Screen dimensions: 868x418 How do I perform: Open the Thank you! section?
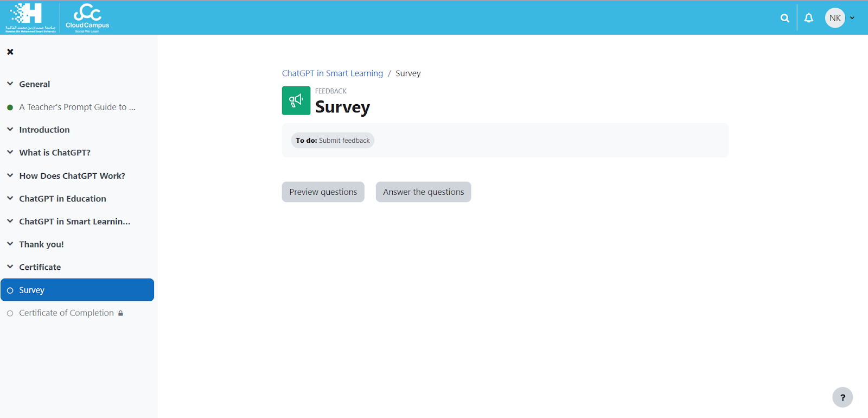pos(41,244)
